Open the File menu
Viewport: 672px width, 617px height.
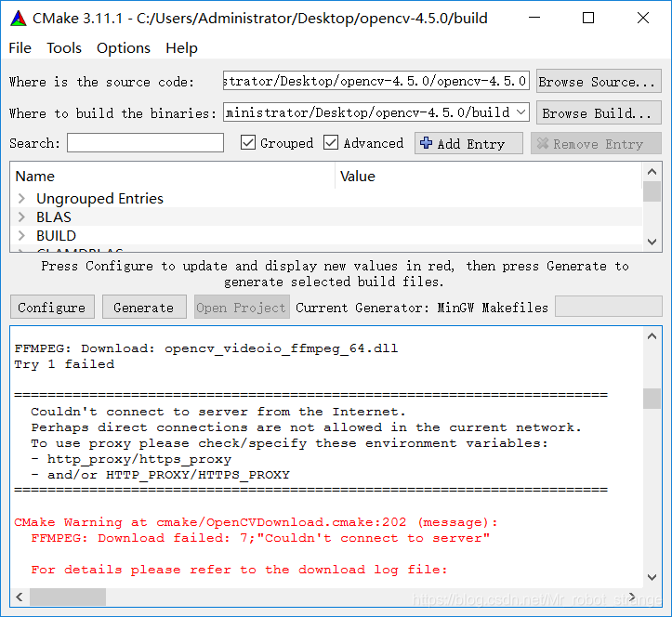[x=20, y=48]
